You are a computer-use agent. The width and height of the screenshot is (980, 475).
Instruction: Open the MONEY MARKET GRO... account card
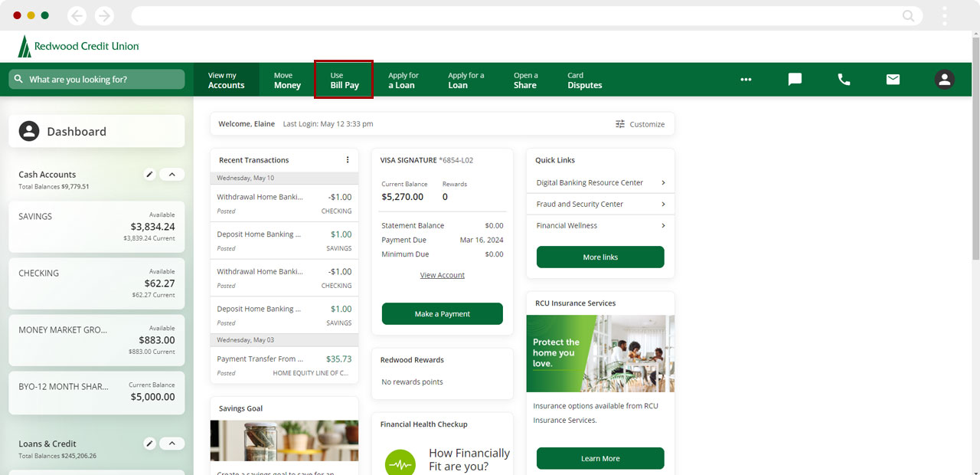tap(96, 340)
